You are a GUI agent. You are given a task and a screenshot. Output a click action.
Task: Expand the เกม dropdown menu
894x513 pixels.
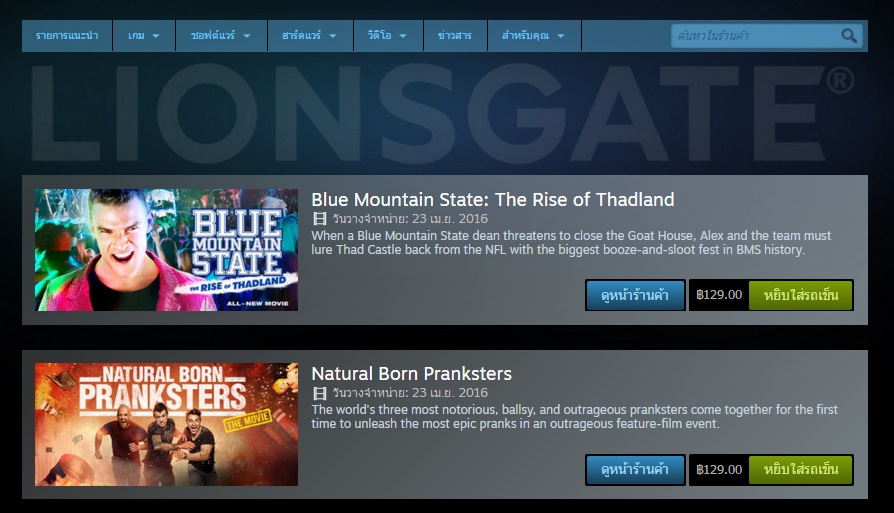tap(144, 36)
